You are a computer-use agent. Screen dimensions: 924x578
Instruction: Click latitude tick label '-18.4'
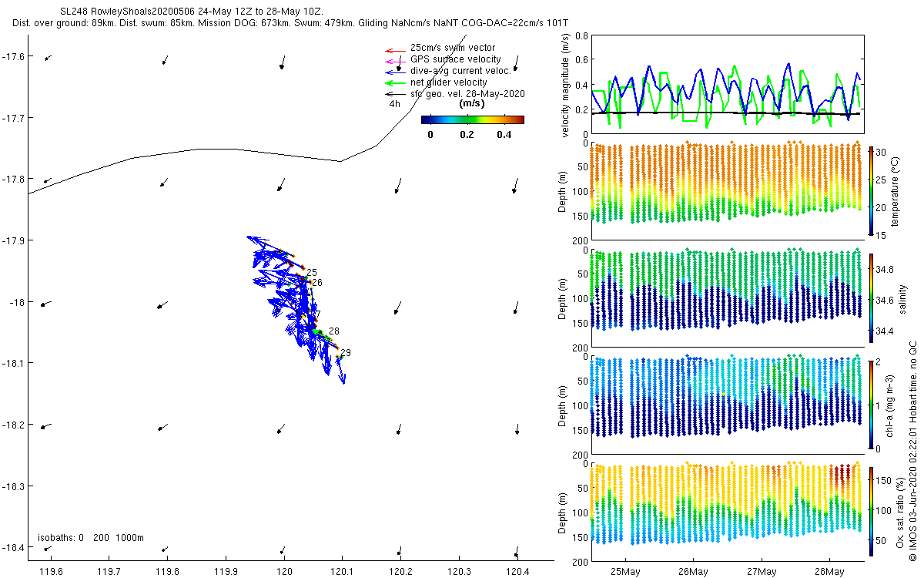coord(15,548)
